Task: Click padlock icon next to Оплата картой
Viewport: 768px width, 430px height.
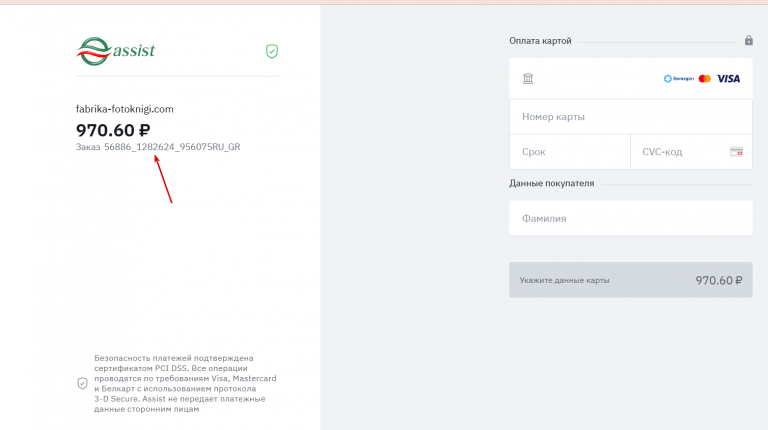Action: coord(748,41)
